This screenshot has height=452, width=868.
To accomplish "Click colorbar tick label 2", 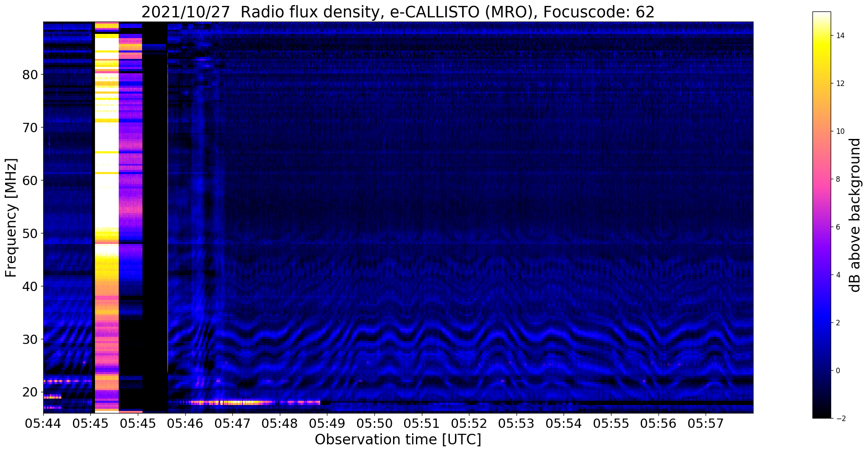I will (x=837, y=323).
